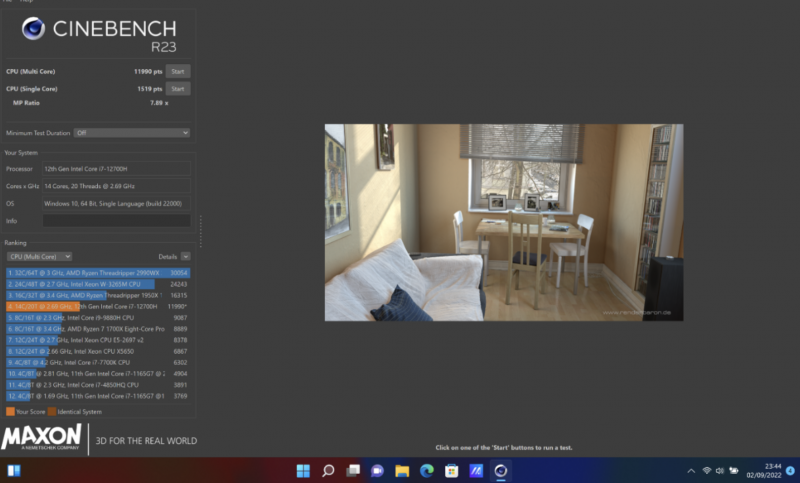Launch Microsoft Edge from the taskbar
Viewport: 800px width, 483px height.
click(x=427, y=470)
